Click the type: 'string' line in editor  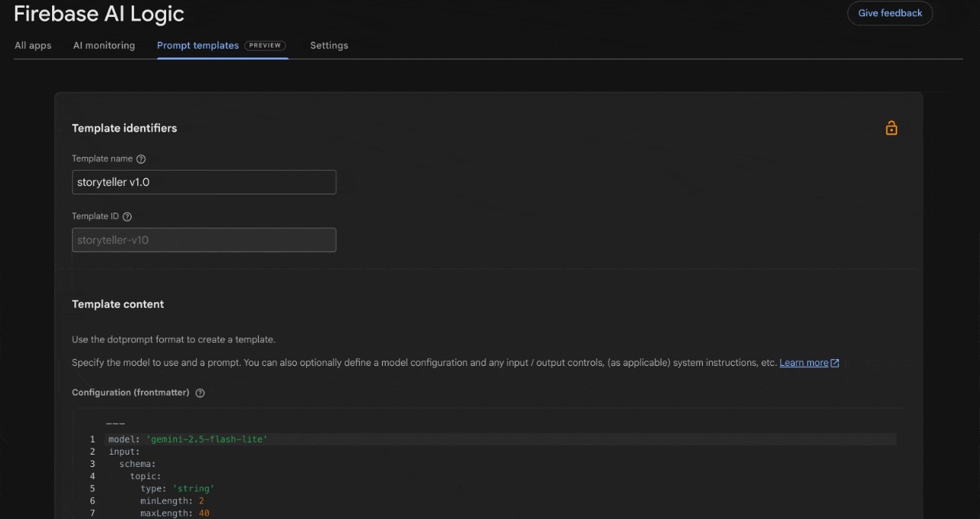point(177,488)
